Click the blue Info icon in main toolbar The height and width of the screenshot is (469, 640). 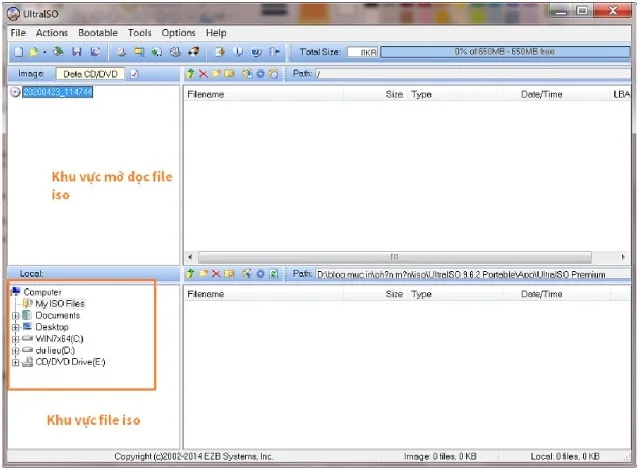click(x=238, y=52)
